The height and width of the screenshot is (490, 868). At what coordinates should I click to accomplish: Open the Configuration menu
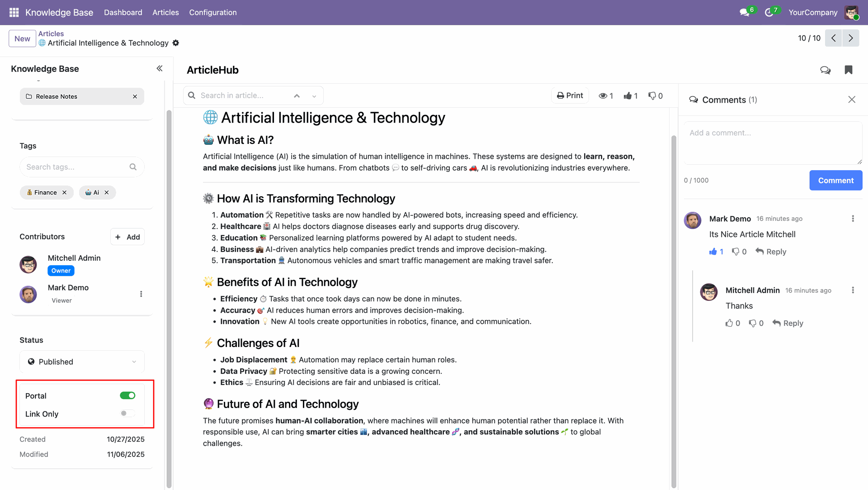[x=213, y=13]
